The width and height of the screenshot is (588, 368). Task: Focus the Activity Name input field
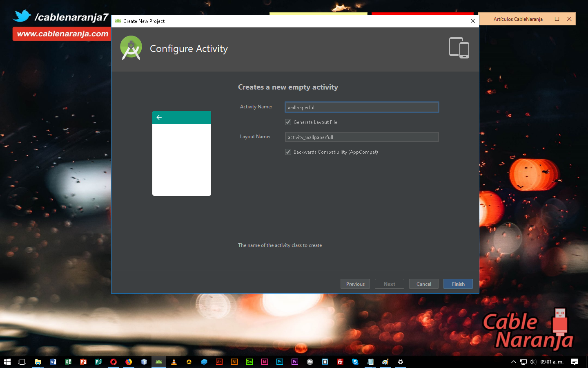click(x=362, y=107)
